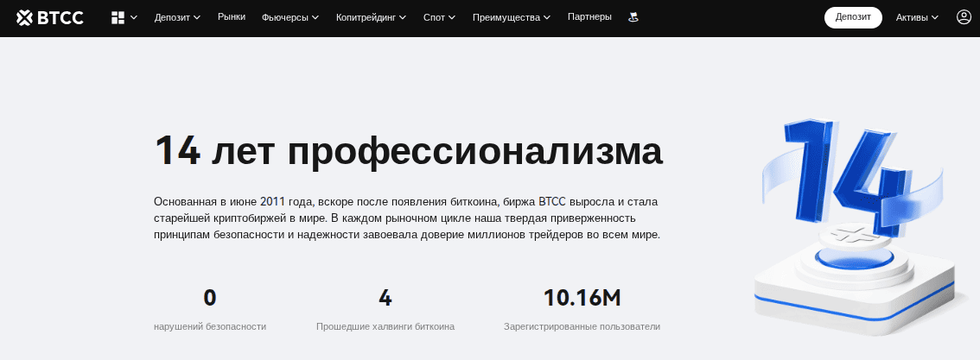Expand the Активы dropdown

coord(917,17)
